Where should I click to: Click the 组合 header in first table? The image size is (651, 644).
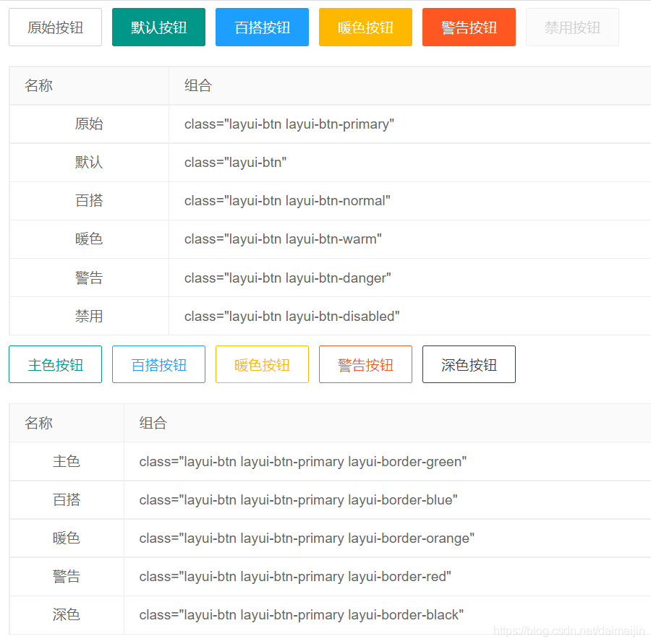tap(198, 86)
